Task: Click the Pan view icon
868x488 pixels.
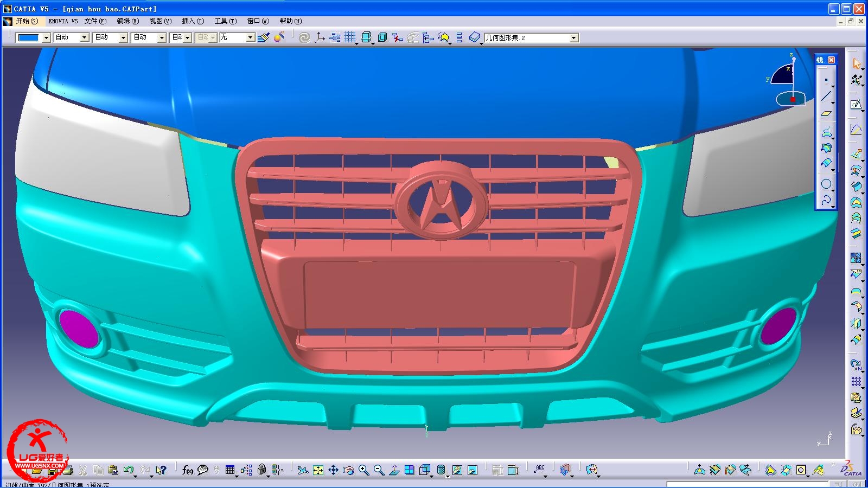Action: [333, 470]
